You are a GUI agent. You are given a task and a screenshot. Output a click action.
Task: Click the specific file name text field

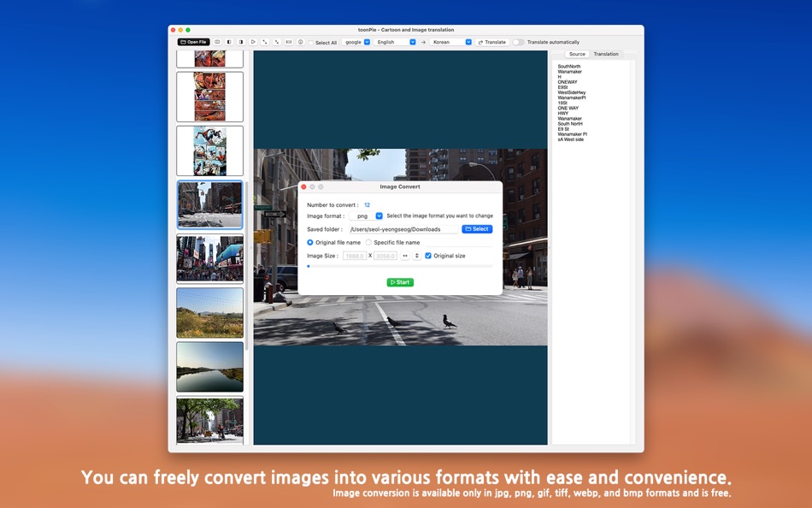[x=458, y=243]
